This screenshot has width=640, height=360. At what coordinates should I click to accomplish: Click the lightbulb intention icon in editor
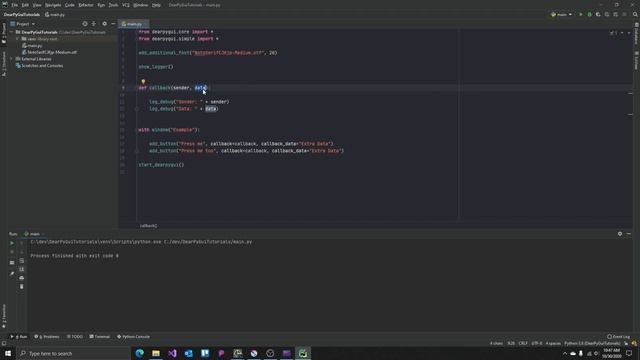[x=143, y=82]
